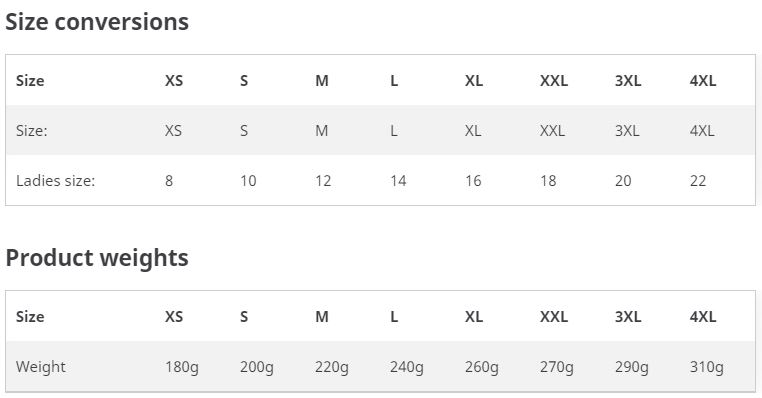This screenshot has width=762, height=398.
Task: Click ladies size value 18
Action: coord(548,181)
